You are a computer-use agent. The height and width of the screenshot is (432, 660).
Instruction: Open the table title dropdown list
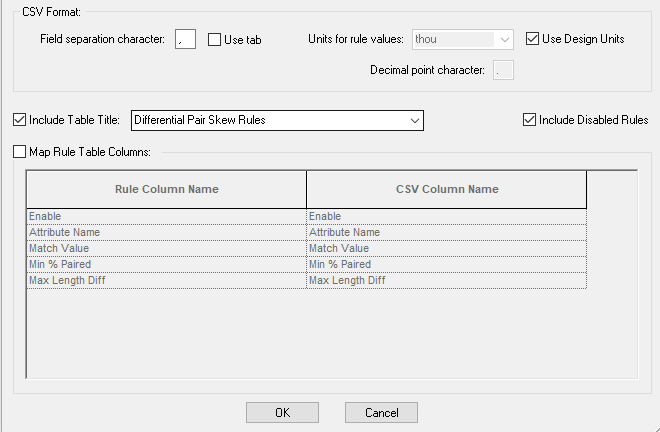pyautogui.click(x=414, y=121)
